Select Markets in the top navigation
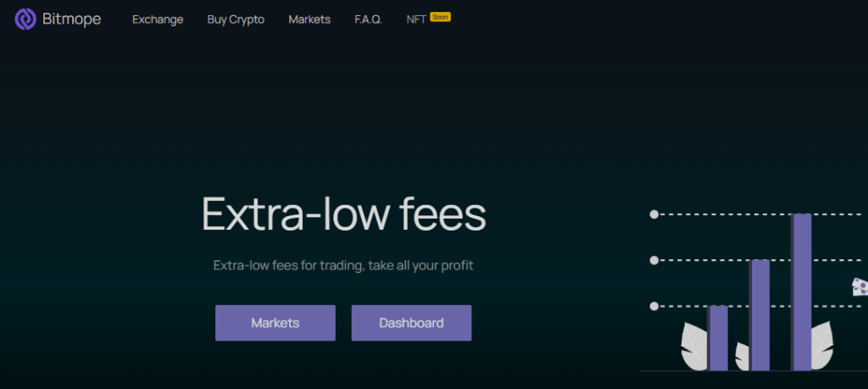Viewport: 868px width, 389px height. (x=309, y=19)
